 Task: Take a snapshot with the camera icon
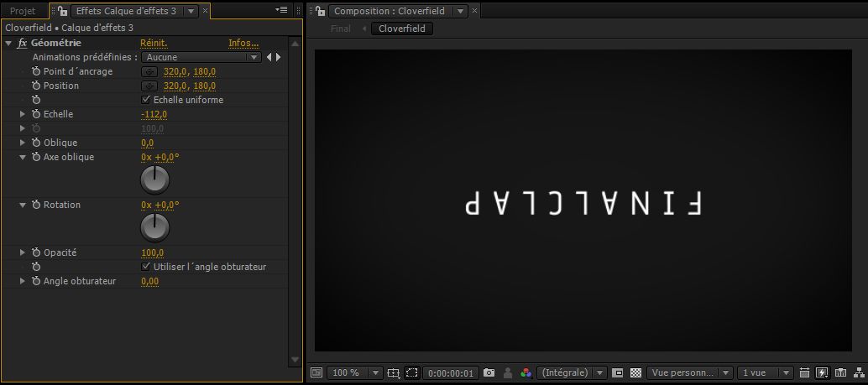(x=489, y=372)
